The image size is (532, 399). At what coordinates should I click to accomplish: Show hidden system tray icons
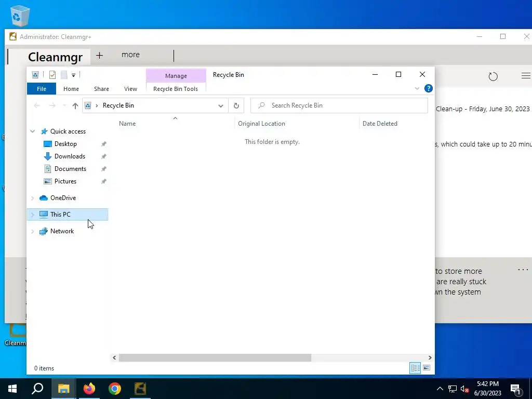click(x=440, y=389)
